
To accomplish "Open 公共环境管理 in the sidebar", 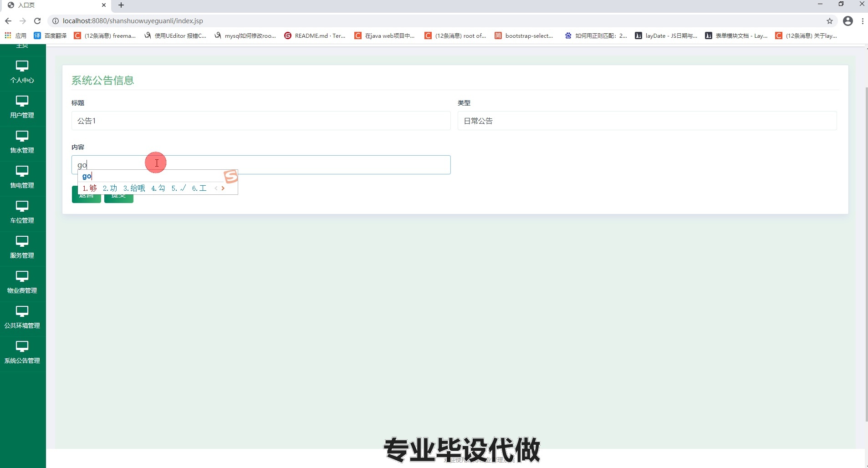I will 22,317.
